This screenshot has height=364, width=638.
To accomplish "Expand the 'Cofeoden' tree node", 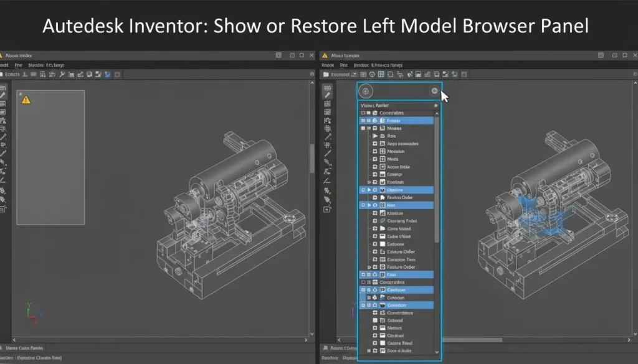I will (369, 298).
